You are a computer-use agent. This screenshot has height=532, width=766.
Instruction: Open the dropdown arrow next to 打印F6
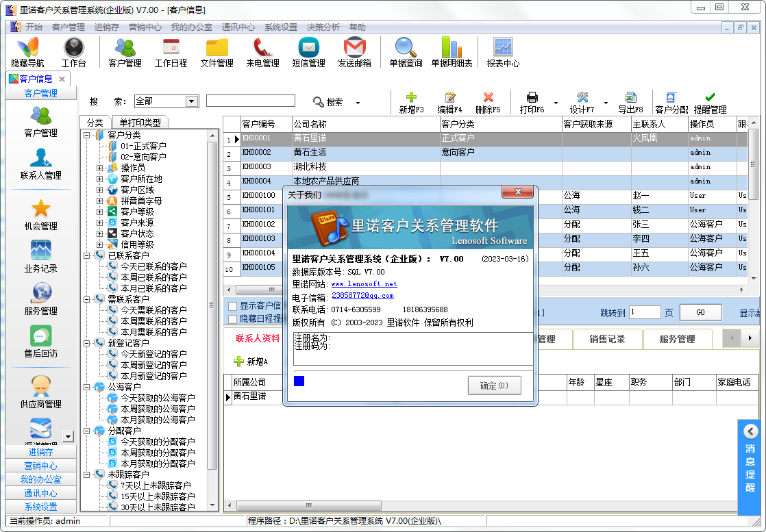pyautogui.click(x=556, y=103)
